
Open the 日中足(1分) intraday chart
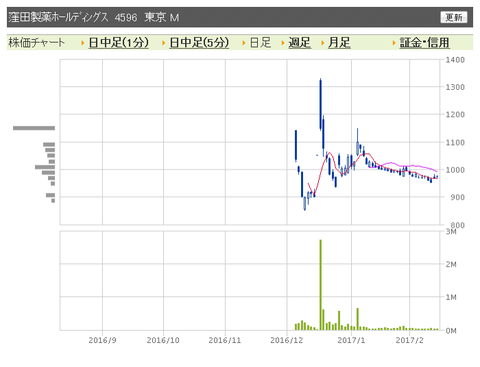pyautogui.click(x=119, y=43)
